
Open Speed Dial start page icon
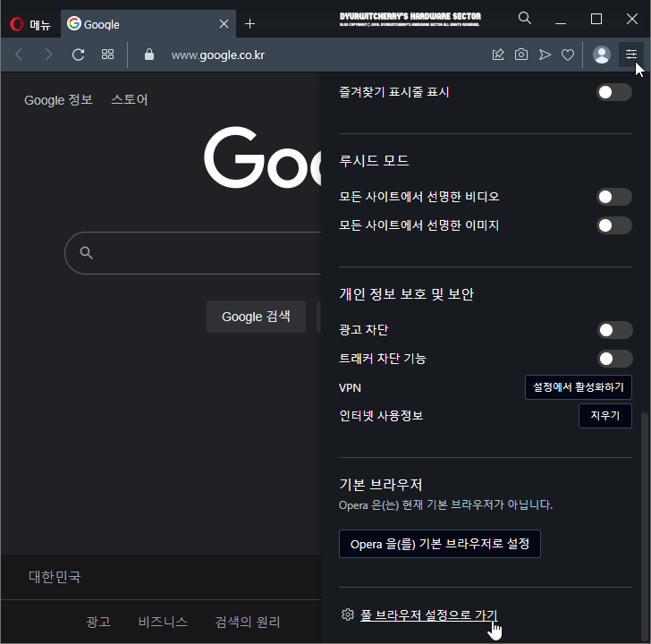click(x=107, y=55)
